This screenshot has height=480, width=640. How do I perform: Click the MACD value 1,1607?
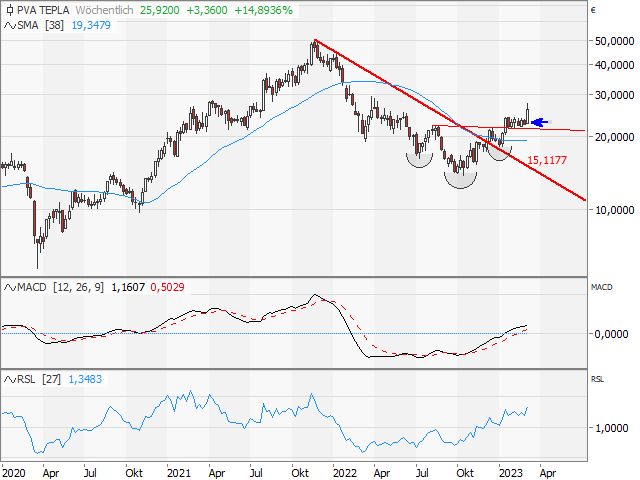[x=128, y=287]
